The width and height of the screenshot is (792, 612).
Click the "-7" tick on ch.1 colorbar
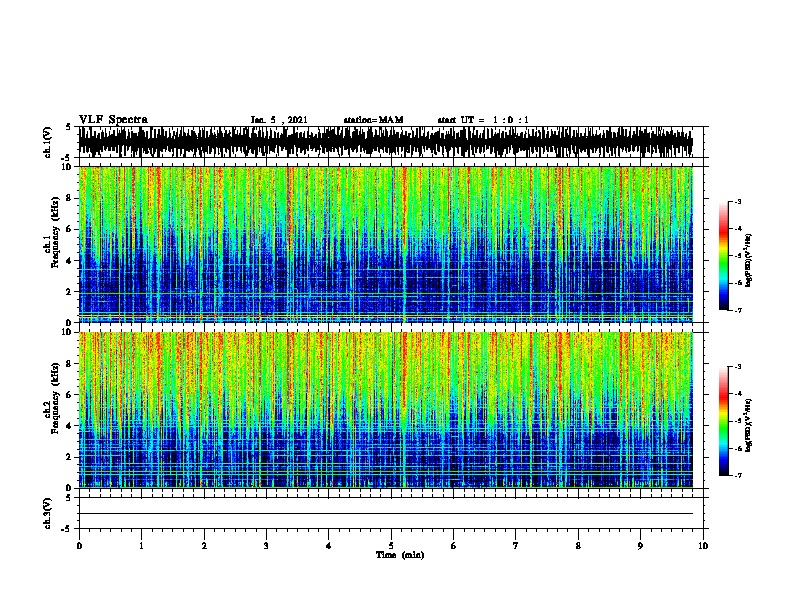[x=737, y=310]
